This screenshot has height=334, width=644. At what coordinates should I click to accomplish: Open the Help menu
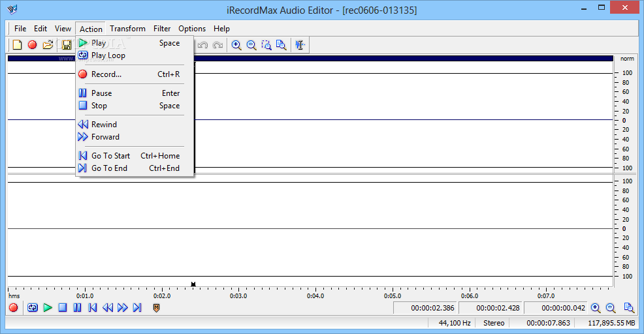coord(221,28)
